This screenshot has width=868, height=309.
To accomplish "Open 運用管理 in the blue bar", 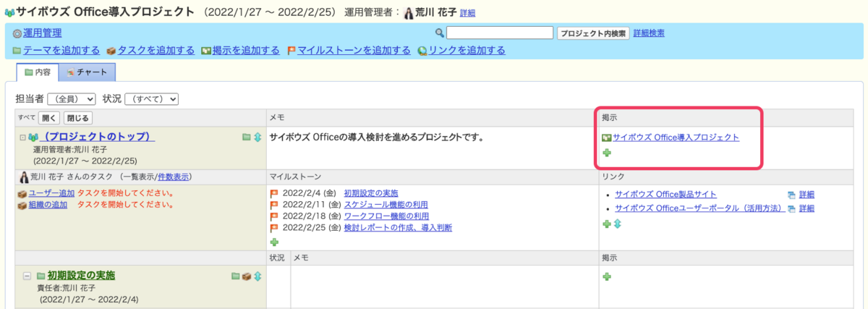I will pos(42,33).
